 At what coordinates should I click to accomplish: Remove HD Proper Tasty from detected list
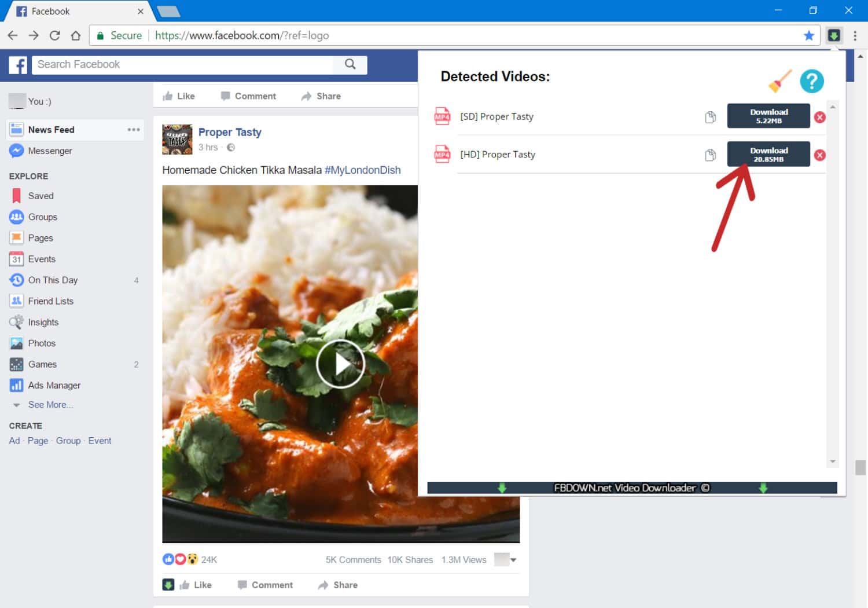point(819,155)
